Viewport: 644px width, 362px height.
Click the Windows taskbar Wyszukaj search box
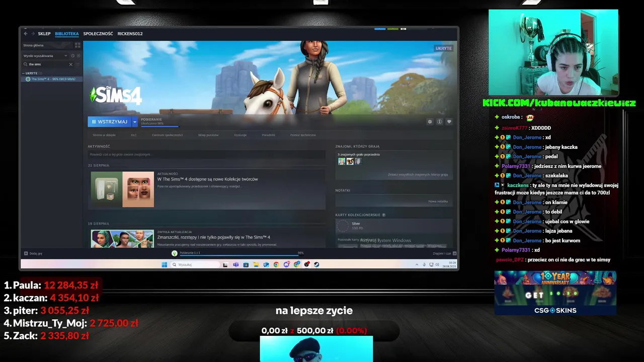pyautogui.click(x=195, y=264)
